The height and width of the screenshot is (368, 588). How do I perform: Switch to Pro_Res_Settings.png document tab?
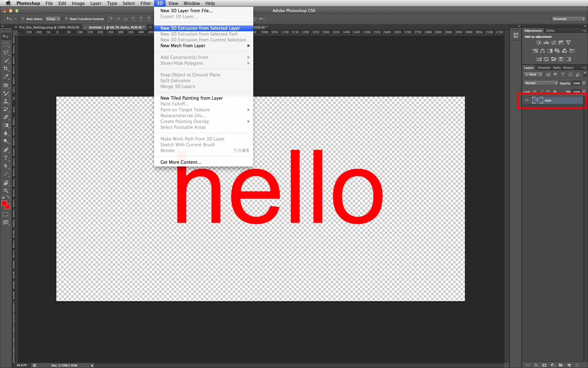[x=49, y=27]
